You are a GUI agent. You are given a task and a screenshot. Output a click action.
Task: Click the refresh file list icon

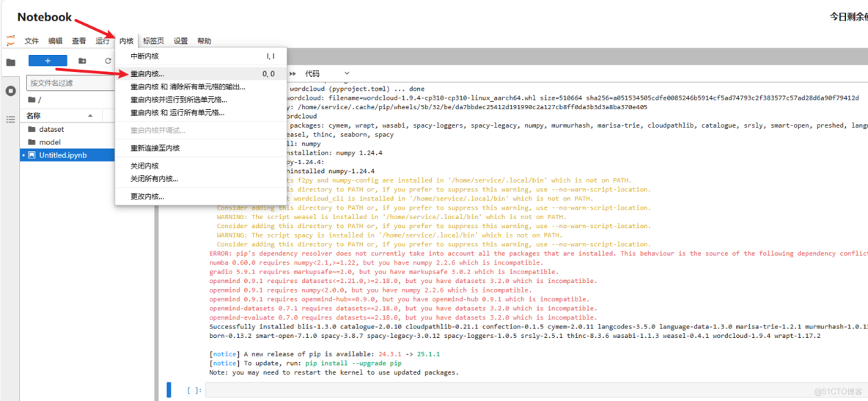pyautogui.click(x=108, y=61)
